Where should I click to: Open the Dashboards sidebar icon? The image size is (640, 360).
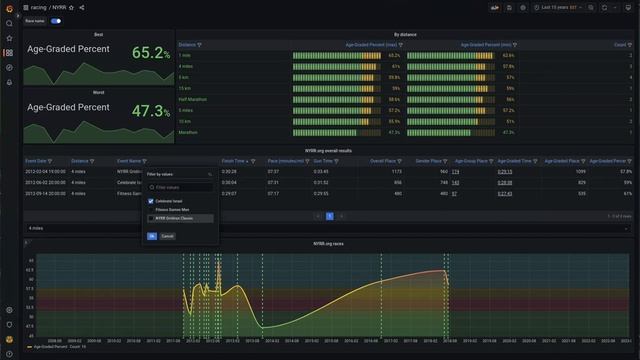point(9,53)
